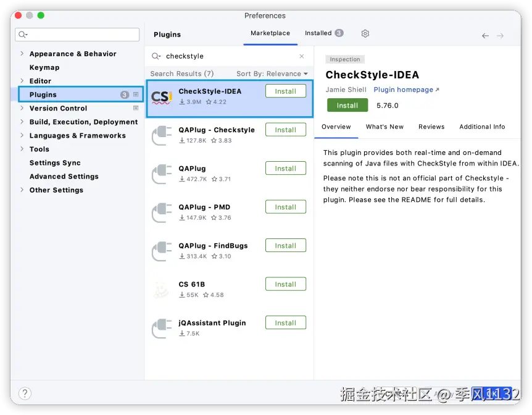Click the green Install button in details

pos(347,105)
